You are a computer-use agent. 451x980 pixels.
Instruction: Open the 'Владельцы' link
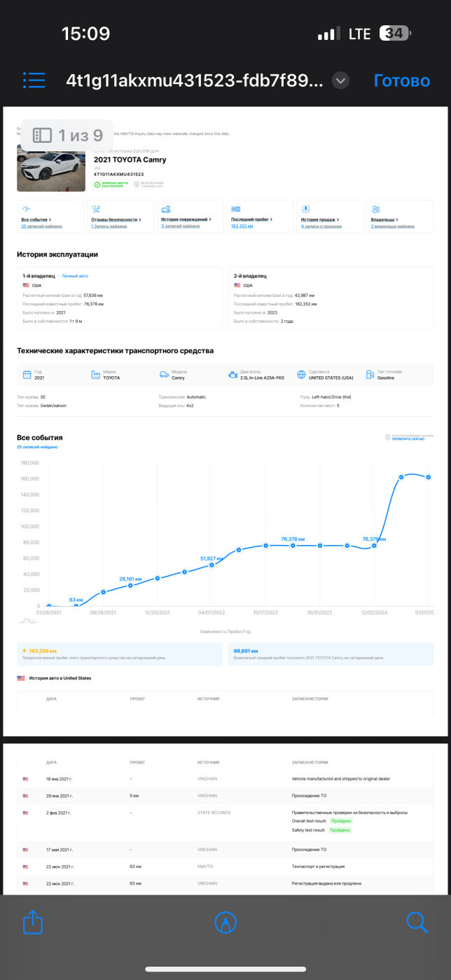[x=384, y=220]
